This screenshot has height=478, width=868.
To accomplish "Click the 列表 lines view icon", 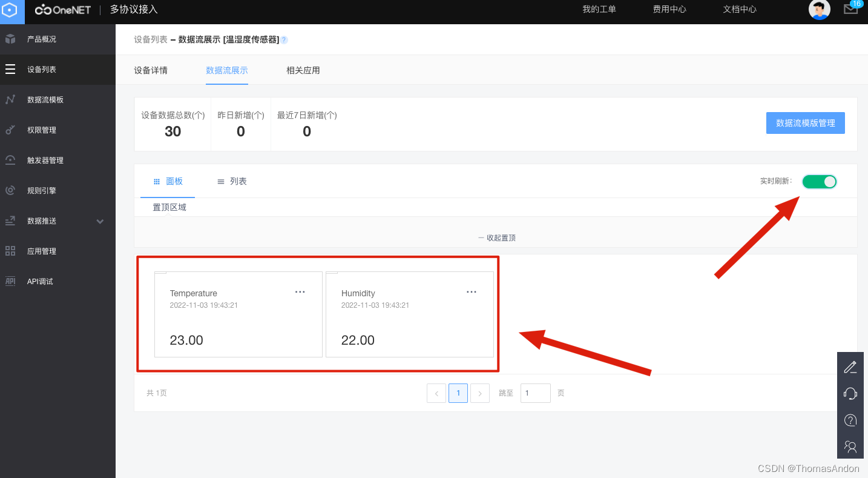I will click(221, 182).
